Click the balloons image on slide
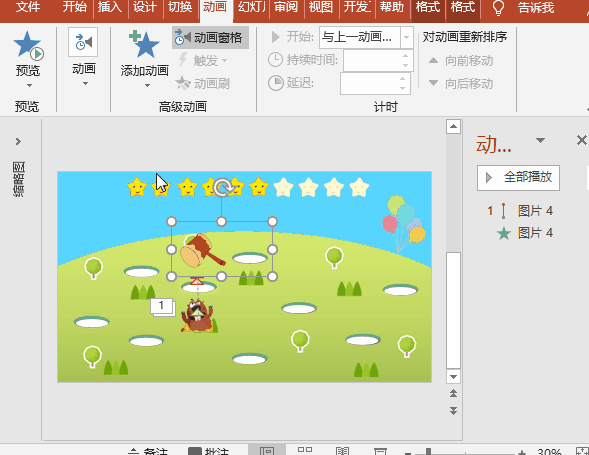The height and width of the screenshot is (455, 589). [x=404, y=224]
